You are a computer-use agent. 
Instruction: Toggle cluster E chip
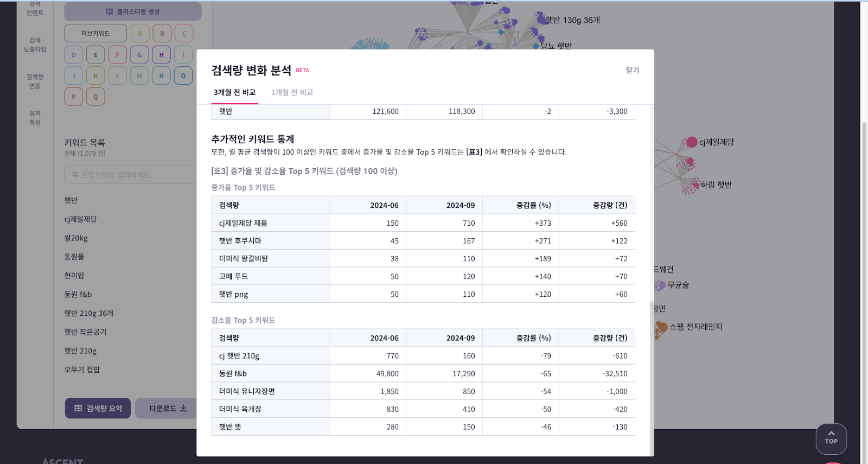pos(95,55)
